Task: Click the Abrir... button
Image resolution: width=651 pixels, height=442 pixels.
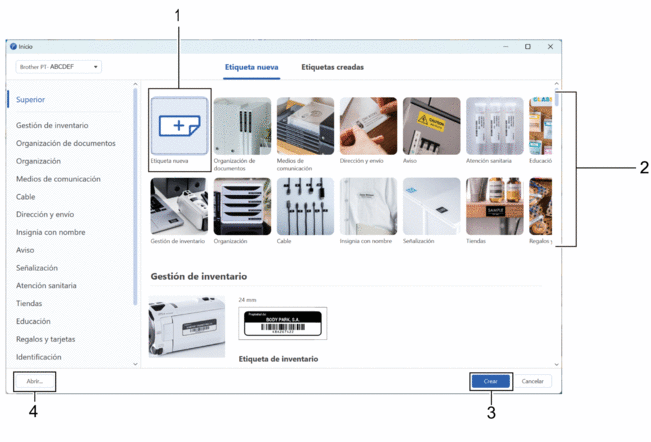Action: pos(35,381)
